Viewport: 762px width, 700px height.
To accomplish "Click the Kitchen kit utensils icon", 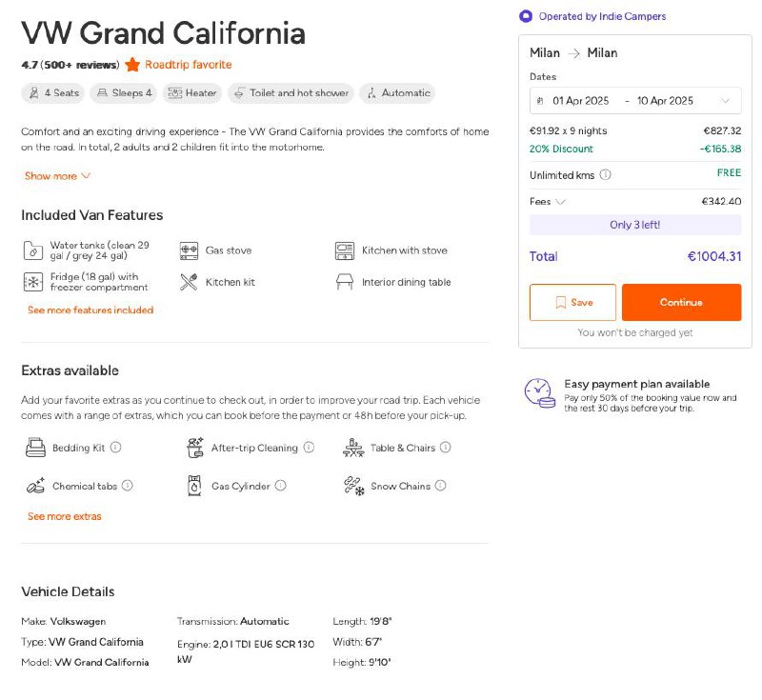I will pos(189,282).
